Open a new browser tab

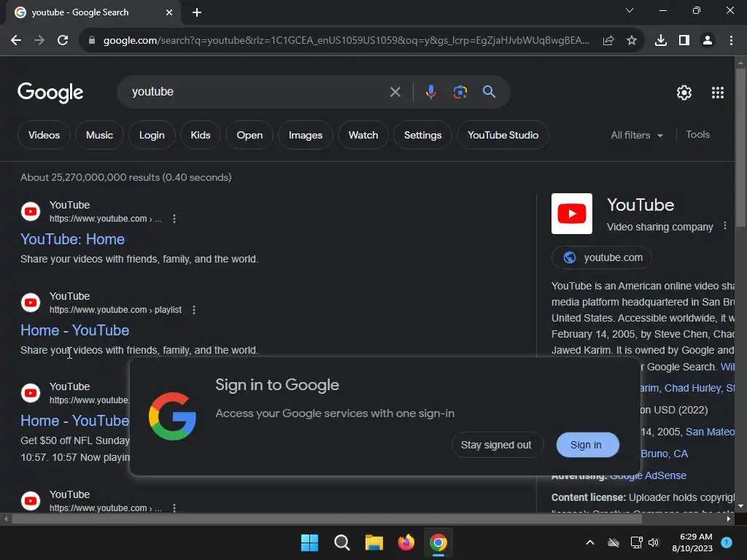[x=197, y=12]
